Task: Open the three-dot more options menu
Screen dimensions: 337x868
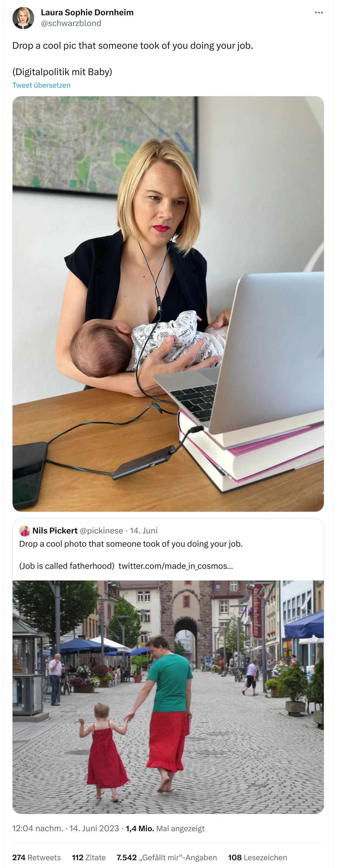Action: [x=318, y=13]
